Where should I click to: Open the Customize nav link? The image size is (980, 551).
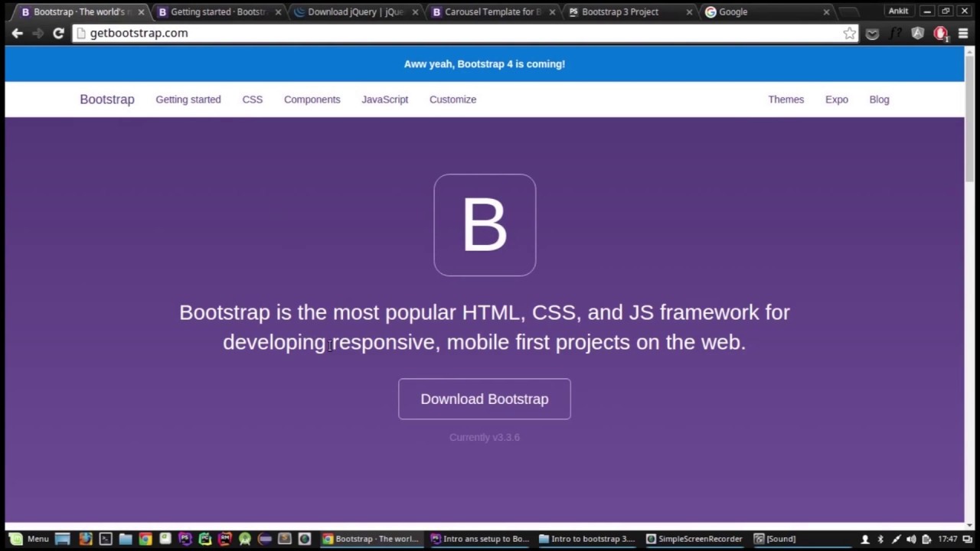click(453, 99)
